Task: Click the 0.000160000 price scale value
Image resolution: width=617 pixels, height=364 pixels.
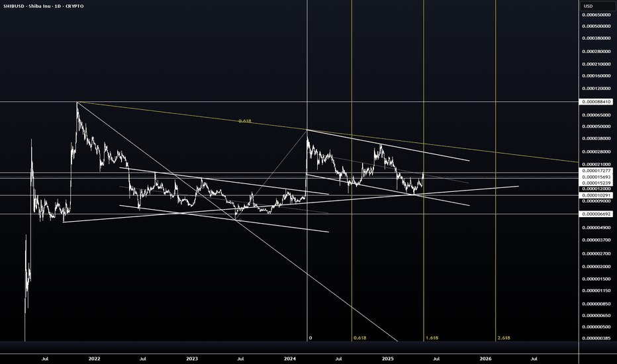Action: (x=596, y=76)
